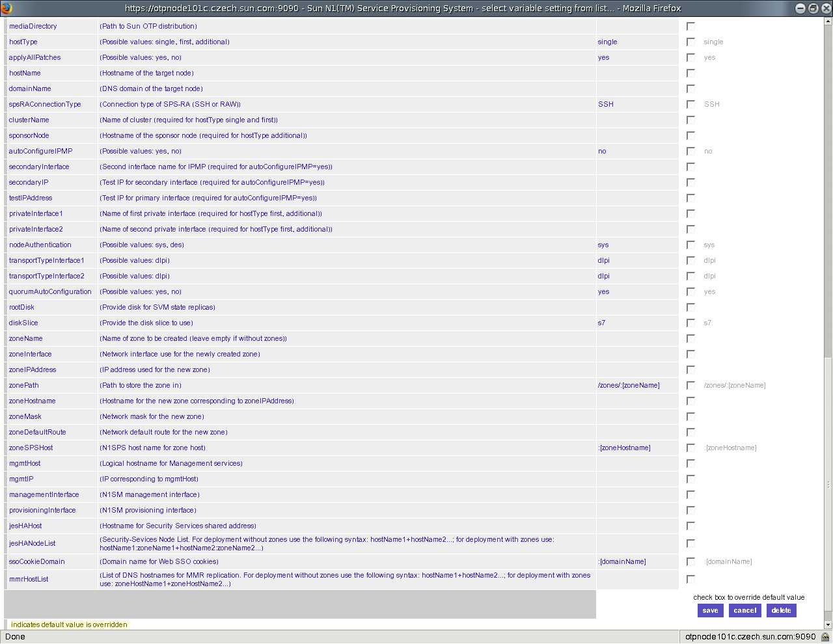This screenshot has width=833, height=644.
Task: Click the ':[domainName]' default value
Action: pos(622,561)
